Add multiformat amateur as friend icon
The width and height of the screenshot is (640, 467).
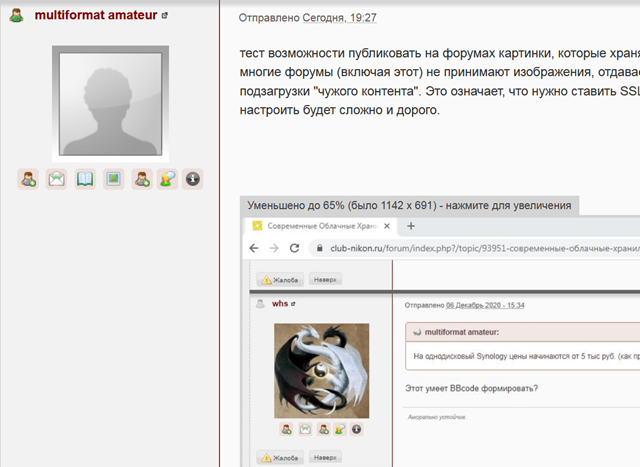pyautogui.click(x=28, y=179)
